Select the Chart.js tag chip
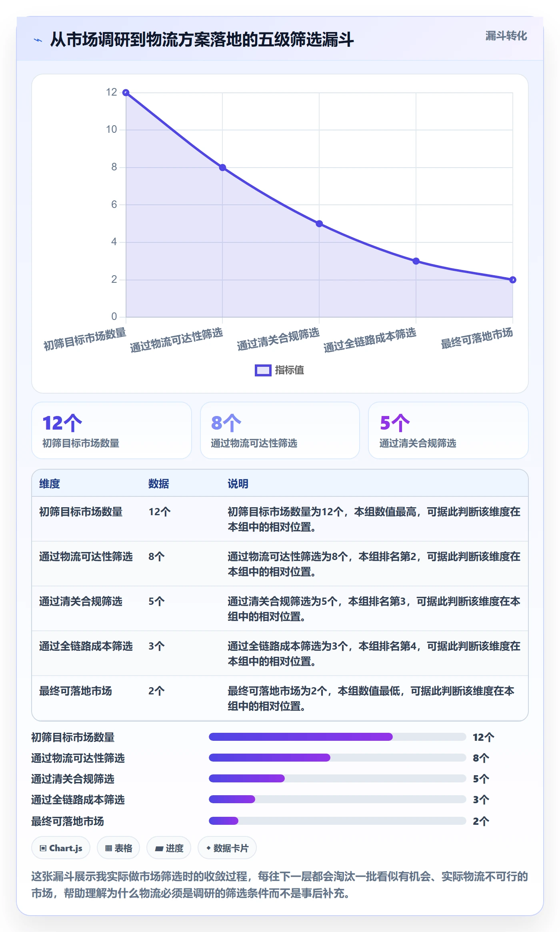560x932 pixels. pyautogui.click(x=61, y=848)
